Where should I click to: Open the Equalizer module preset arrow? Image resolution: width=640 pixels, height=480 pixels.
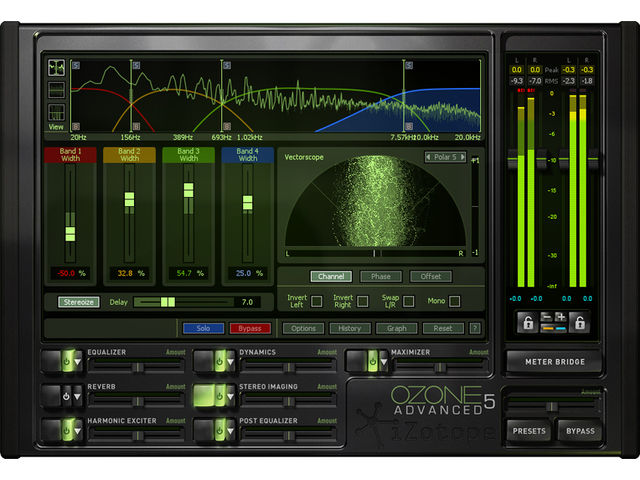78,362
